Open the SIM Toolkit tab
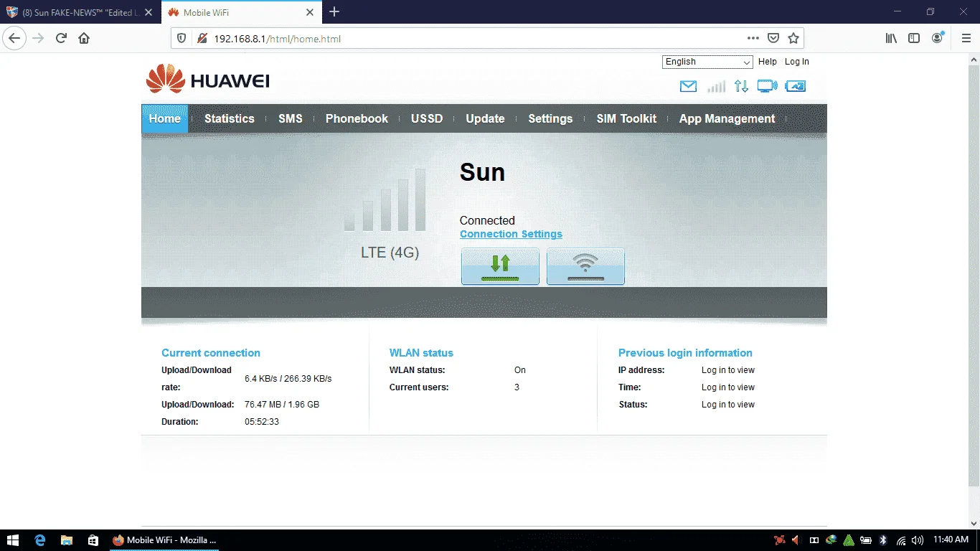 click(626, 118)
